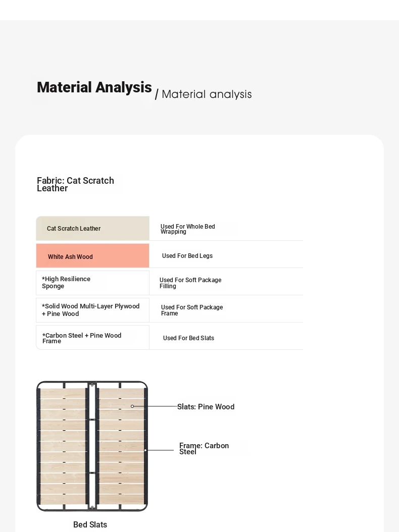Click 'Used For Soft Package Filling' text
399x532 pixels.
[x=190, y=283]
